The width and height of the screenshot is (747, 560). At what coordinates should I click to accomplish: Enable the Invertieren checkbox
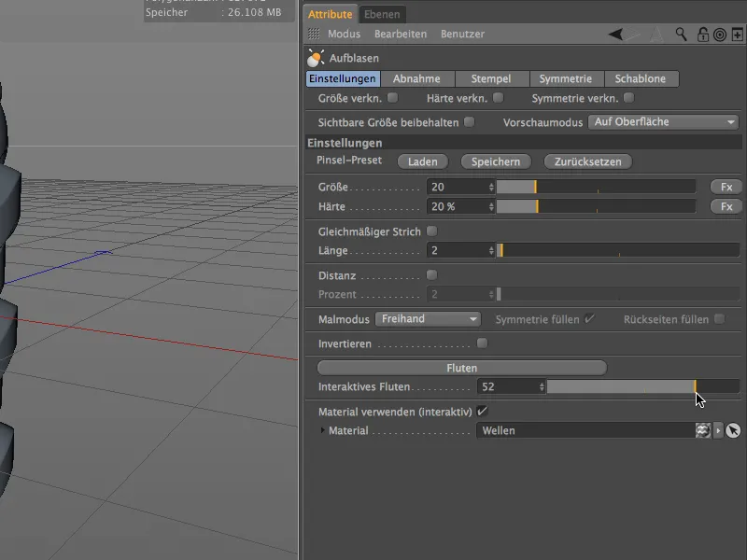tap(482, 343)
